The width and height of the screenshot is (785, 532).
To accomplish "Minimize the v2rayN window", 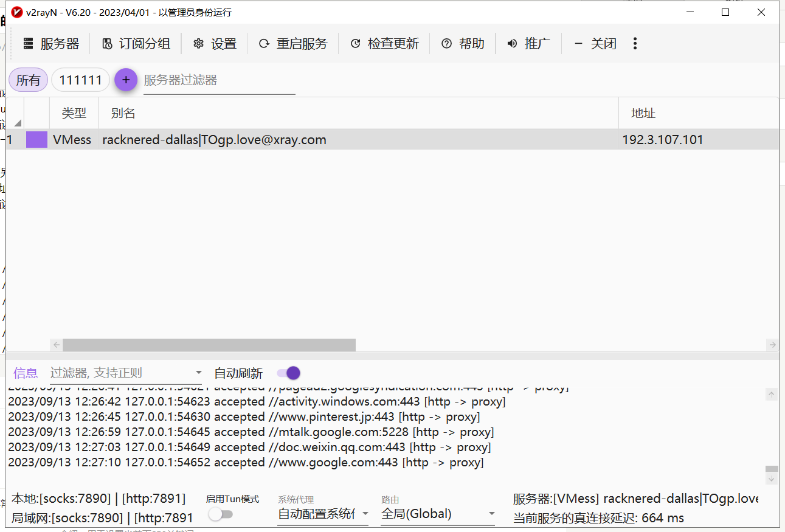I will pyautogui.click(x=690, y=12).
